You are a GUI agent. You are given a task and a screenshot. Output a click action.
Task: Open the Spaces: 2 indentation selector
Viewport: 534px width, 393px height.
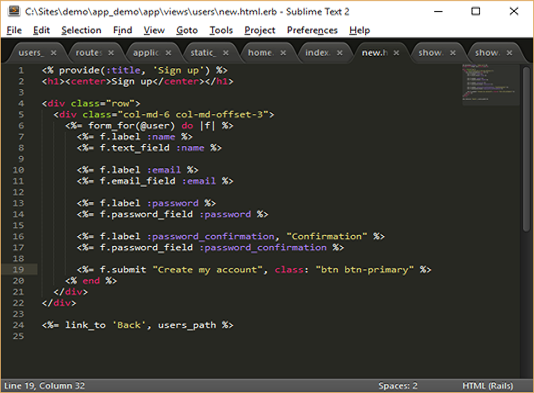398,386
